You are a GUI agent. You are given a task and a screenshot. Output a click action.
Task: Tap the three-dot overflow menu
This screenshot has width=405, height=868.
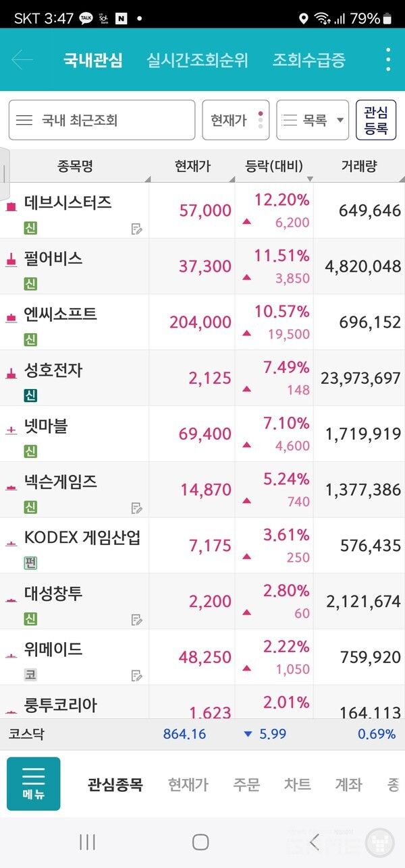(x=387, y=60)
